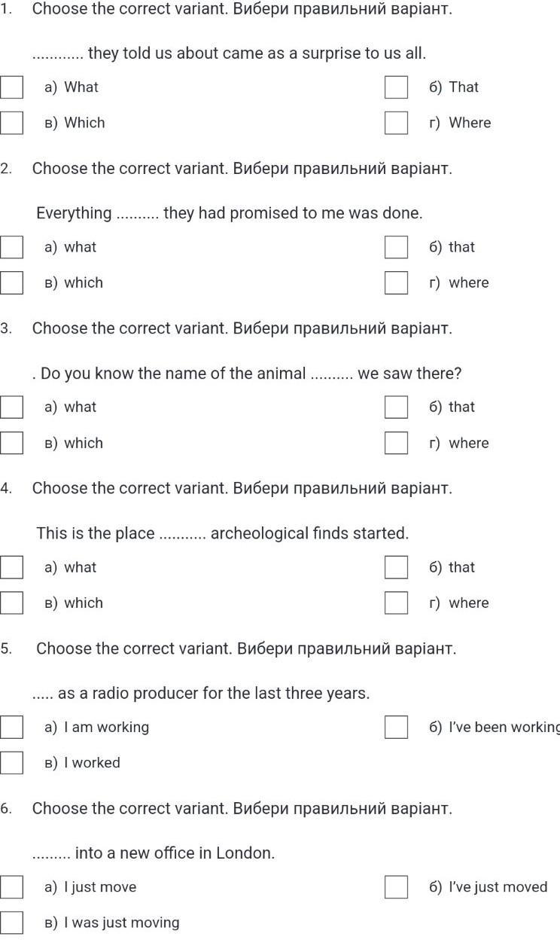The image size is (560, 952).
Task: Select 'that' box in question 4
Action: (396, 567)
